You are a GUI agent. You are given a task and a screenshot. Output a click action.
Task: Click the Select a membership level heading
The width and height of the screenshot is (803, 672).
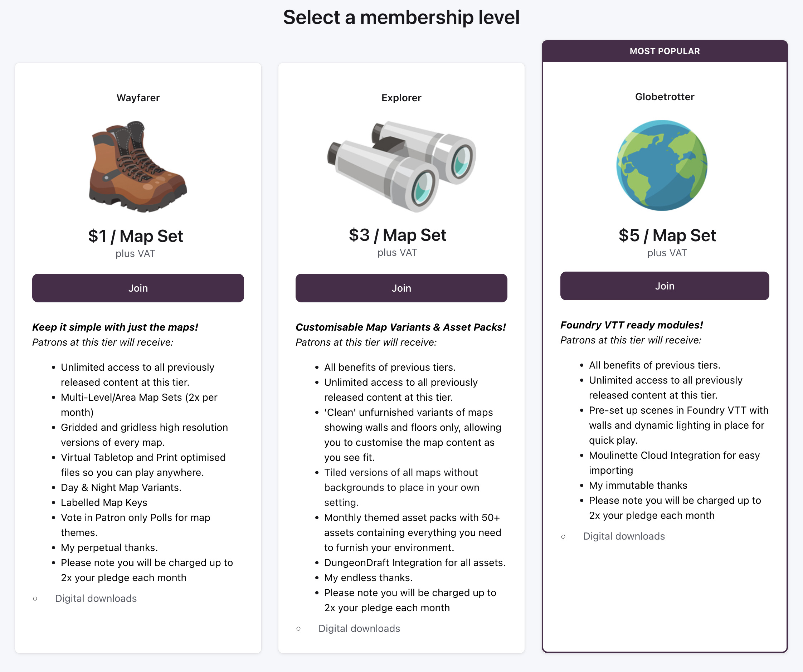[401, 18]
